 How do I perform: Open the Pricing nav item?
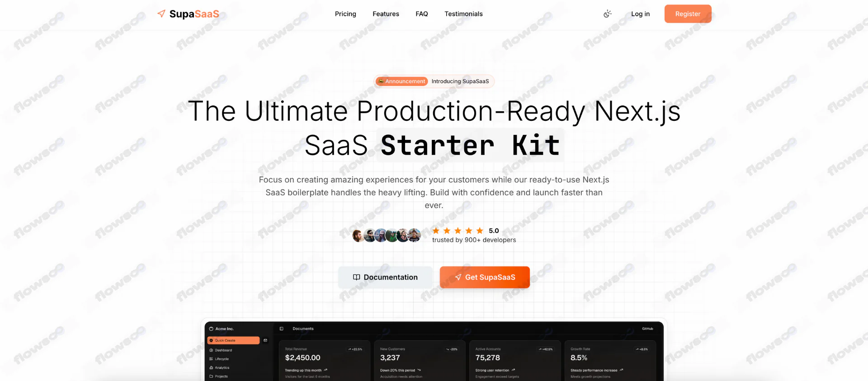[x=345, y=14]
